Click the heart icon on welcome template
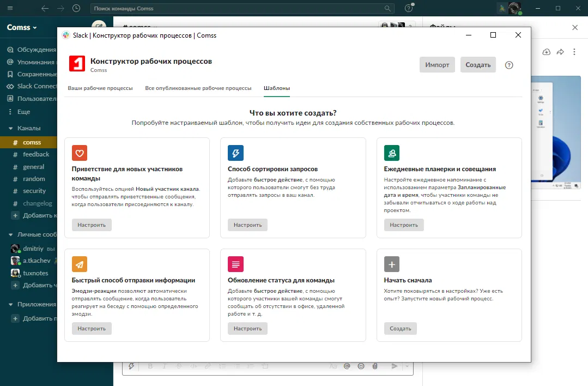588x386 pixels. click(x=80, y=153)
